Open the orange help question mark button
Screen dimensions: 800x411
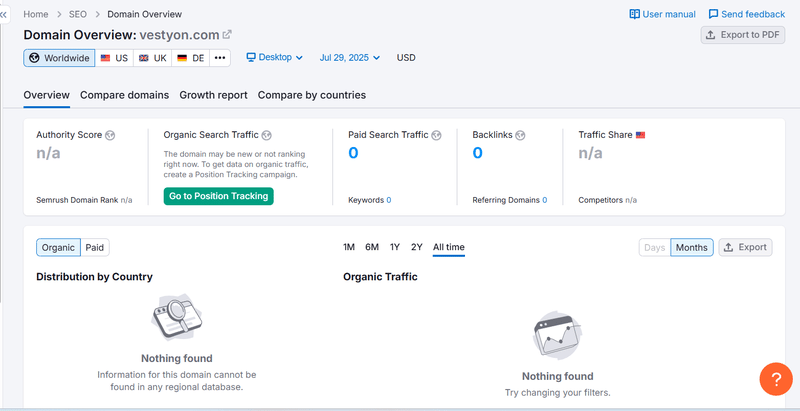click(776, 379)
